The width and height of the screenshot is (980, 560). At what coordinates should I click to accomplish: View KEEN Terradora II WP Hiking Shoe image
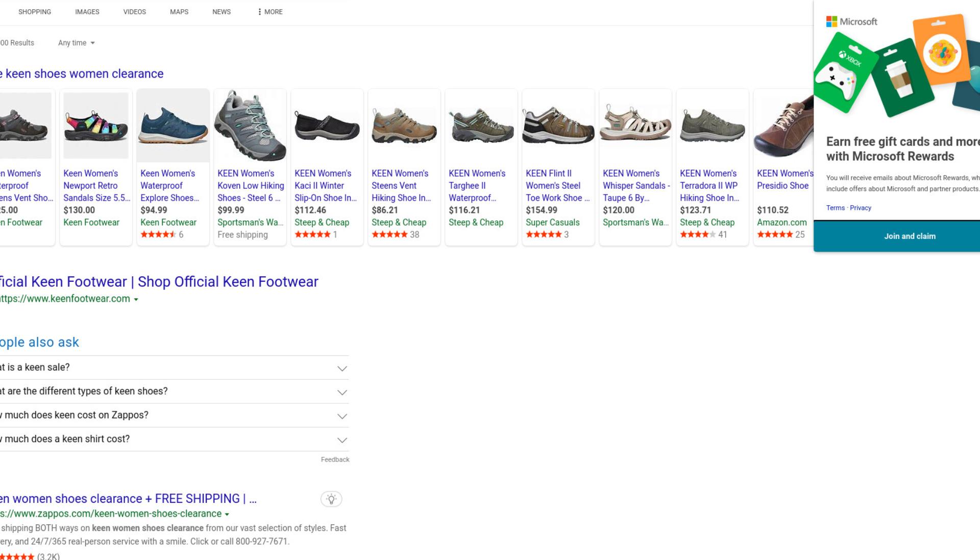(713, 126)
